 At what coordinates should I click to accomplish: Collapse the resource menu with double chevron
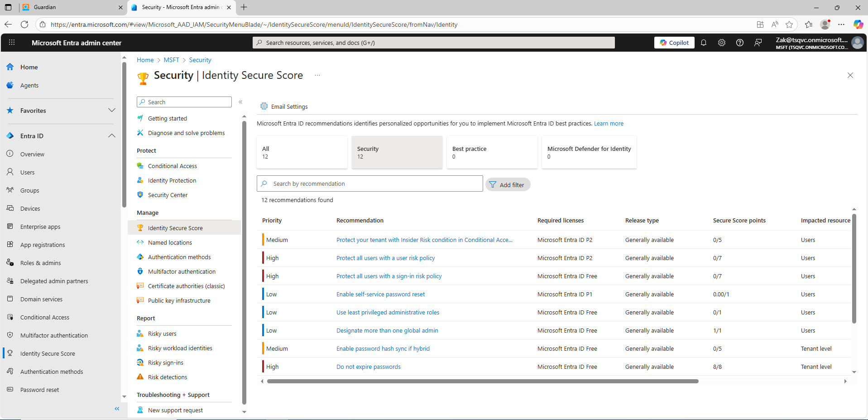[240, 102]
